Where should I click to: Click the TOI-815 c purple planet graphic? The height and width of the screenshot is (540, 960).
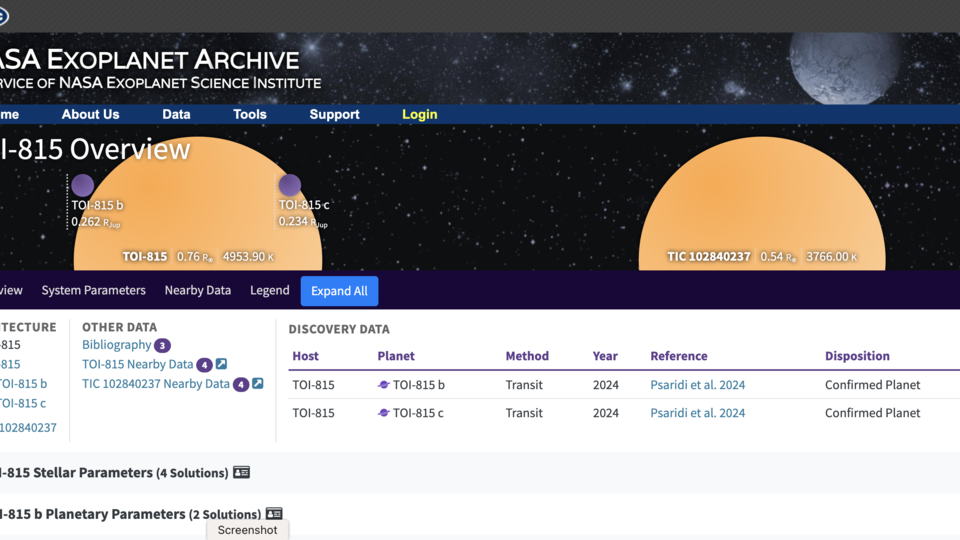(290, 185)
